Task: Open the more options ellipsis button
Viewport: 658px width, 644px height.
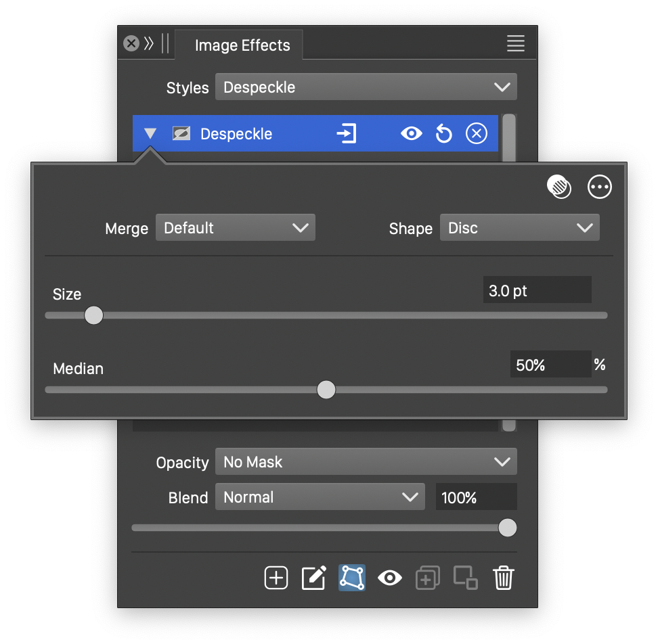Action: pyautogui.click(x=600, y=187)
